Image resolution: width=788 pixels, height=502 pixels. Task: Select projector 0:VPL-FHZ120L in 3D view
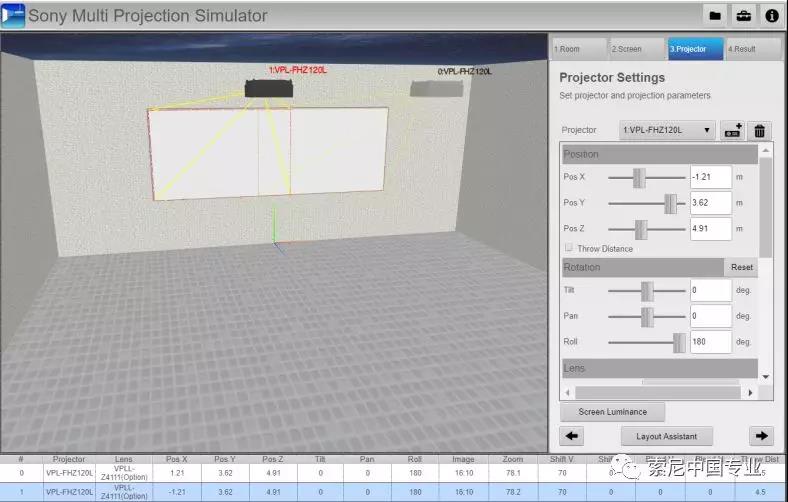click(436, 89)
